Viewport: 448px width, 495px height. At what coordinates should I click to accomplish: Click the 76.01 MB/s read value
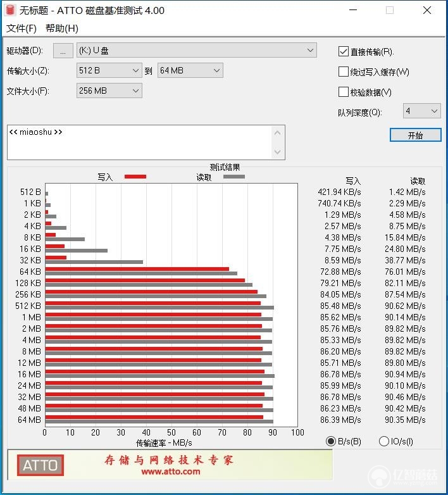[405, 272]
